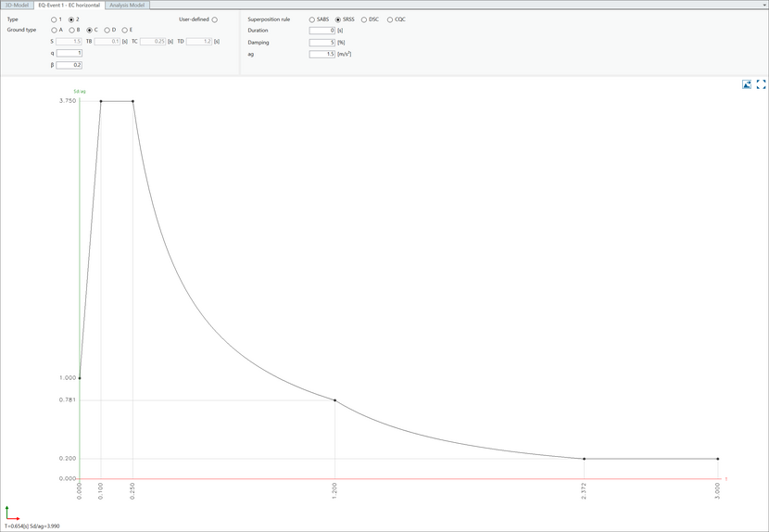Choose the DSC superposition rule
The width and height of the screenshot is (769, 532).
click(363, 19)
